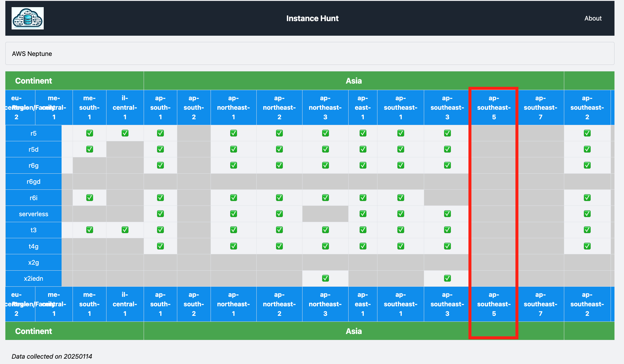Click the top ap-southeast-2 column header

click(587, 107)
